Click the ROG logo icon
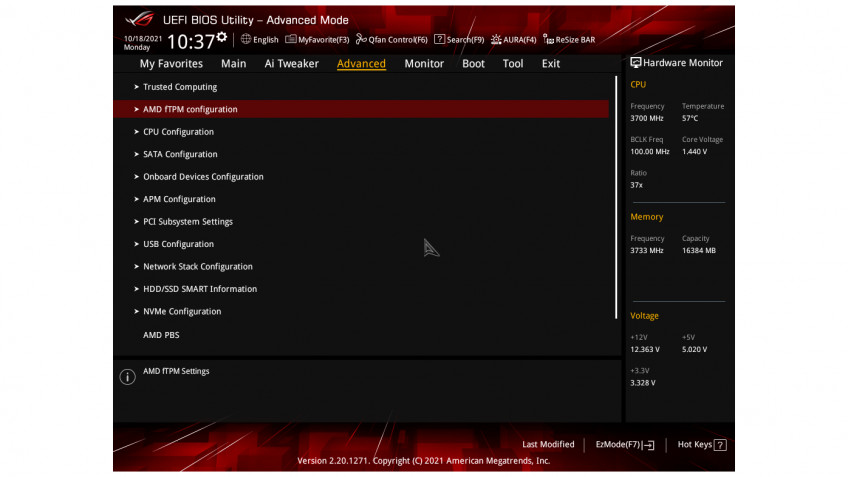 pyautogui.click(x=140, y=19)
